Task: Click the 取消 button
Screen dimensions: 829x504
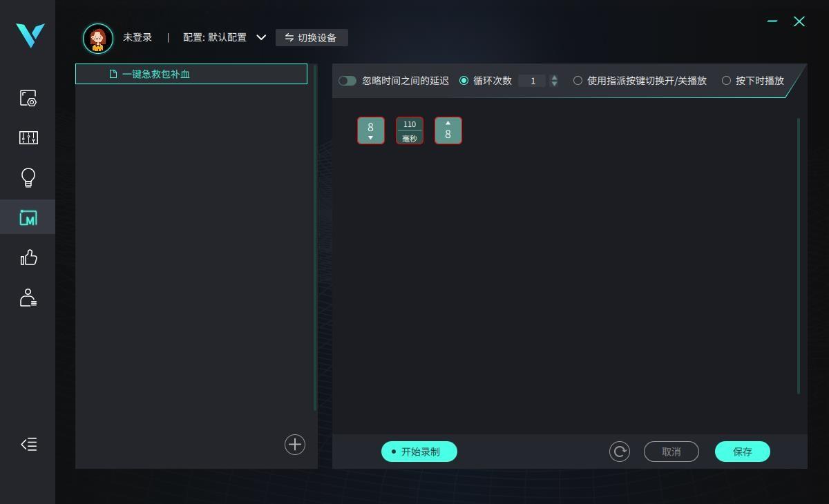Action: click(671, 452)
